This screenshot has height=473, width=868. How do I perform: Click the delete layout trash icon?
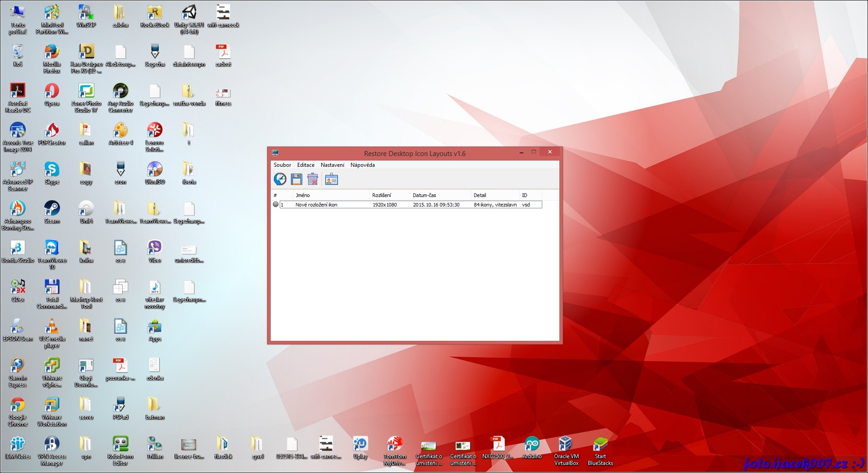click(x=313, y=179)
